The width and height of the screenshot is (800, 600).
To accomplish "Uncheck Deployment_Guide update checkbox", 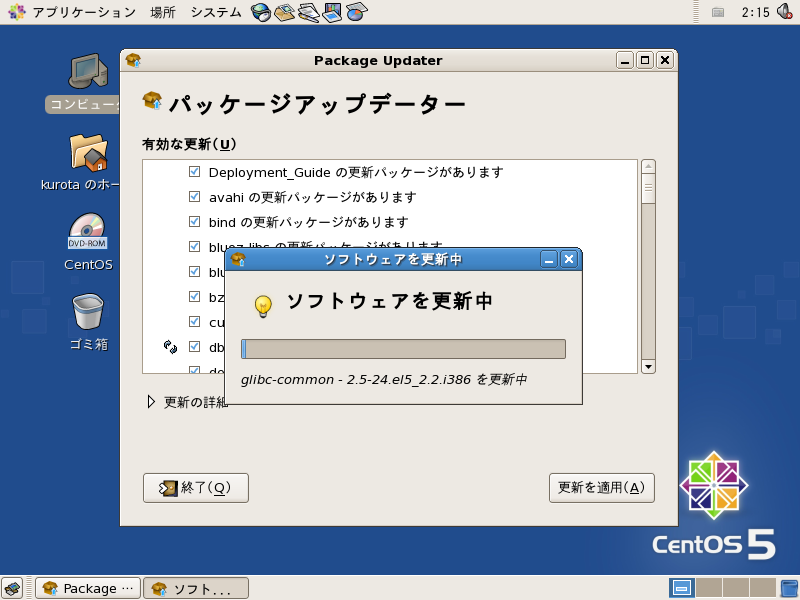I will point(194,171).
